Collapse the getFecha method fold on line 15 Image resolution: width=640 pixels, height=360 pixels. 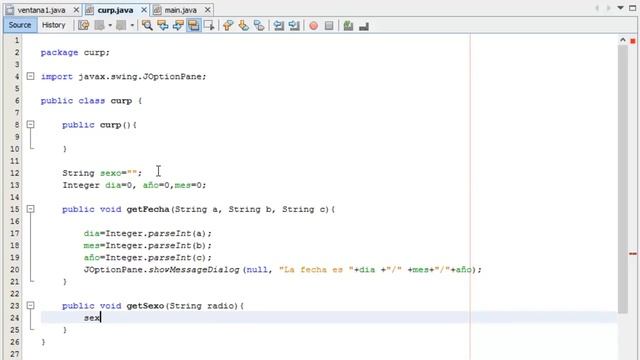pyautogui.click(x=30, y=209)
